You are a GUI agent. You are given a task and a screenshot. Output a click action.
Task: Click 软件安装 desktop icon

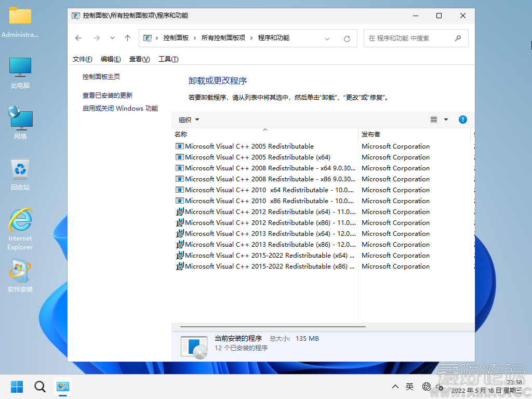[x=20, y=271]
